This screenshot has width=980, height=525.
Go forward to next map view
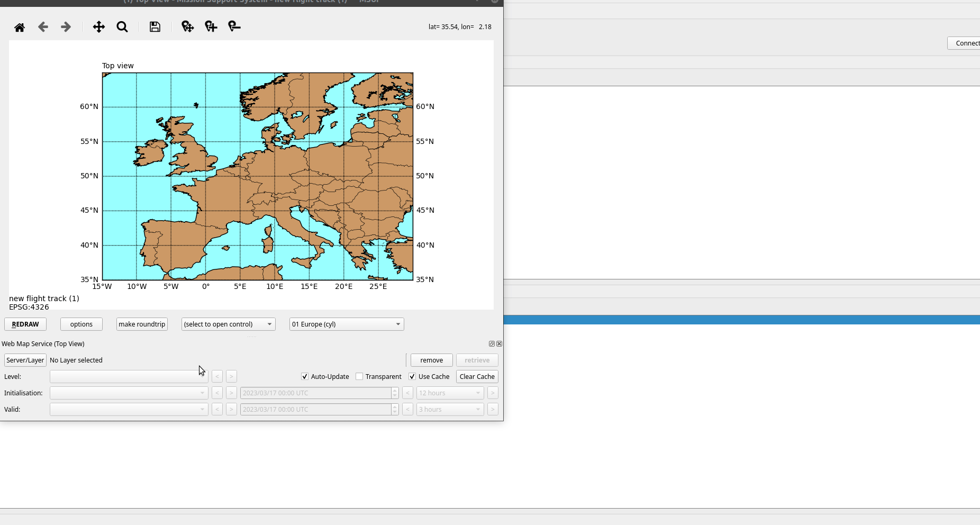(66, 26)
